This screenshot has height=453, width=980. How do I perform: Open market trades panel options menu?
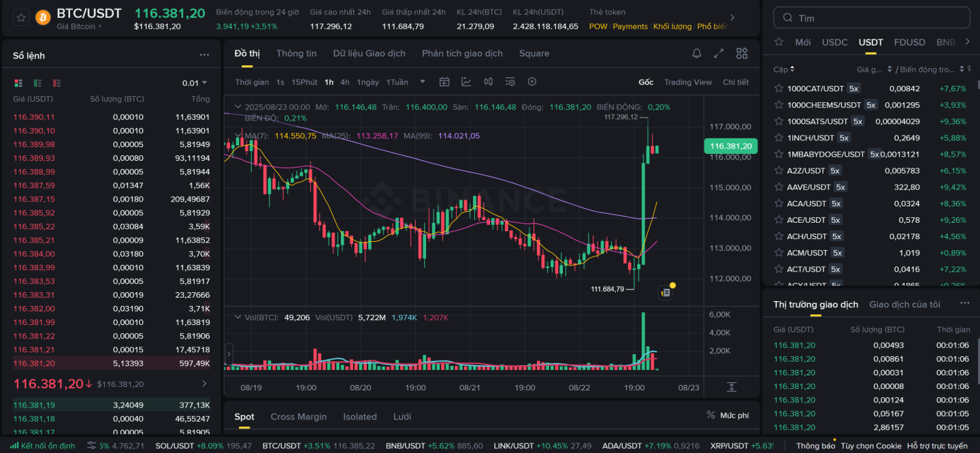coord(964,303)
